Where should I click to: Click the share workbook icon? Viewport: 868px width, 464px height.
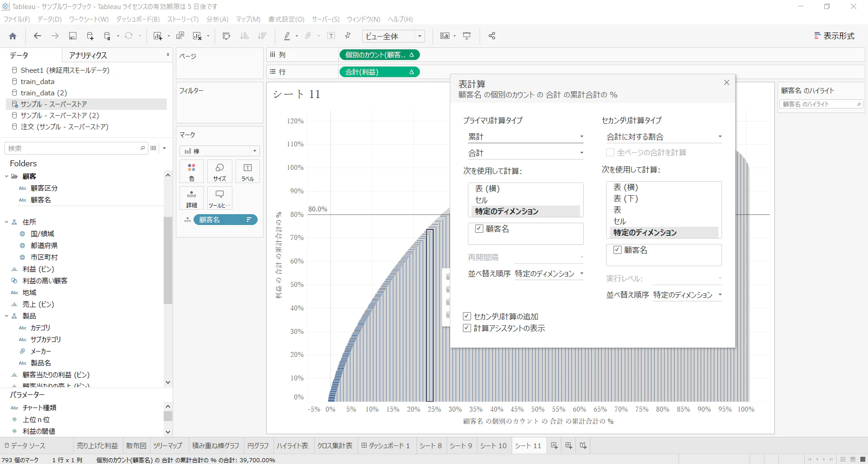click(492, 36)
